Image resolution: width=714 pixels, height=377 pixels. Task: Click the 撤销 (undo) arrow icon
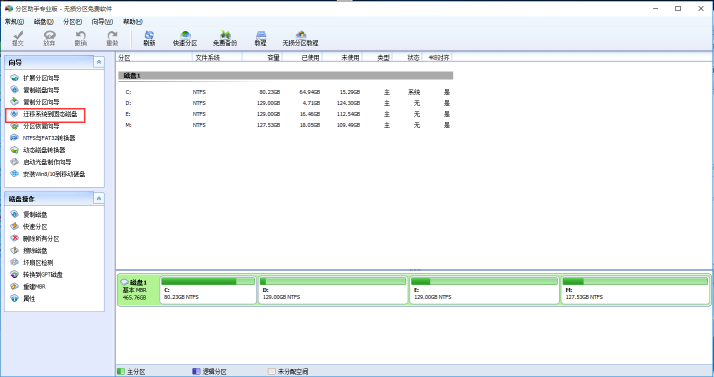coord(81,38)
